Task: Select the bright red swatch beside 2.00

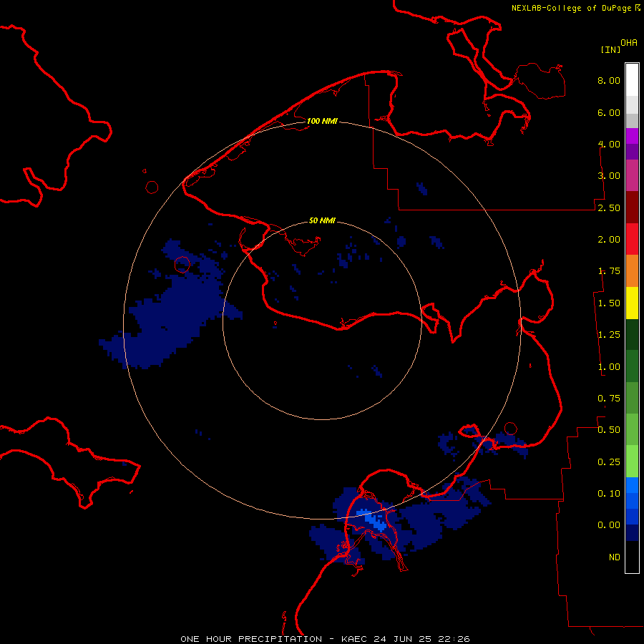Action: [632, 239]
